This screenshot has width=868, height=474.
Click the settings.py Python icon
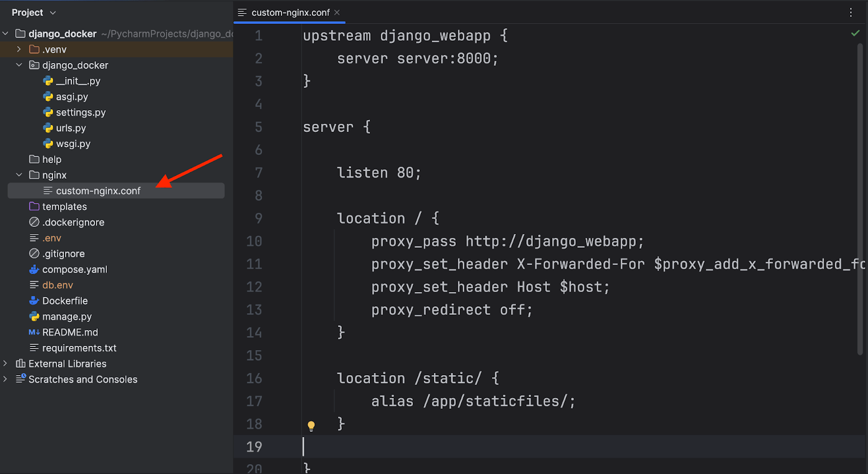coord(48,112)
